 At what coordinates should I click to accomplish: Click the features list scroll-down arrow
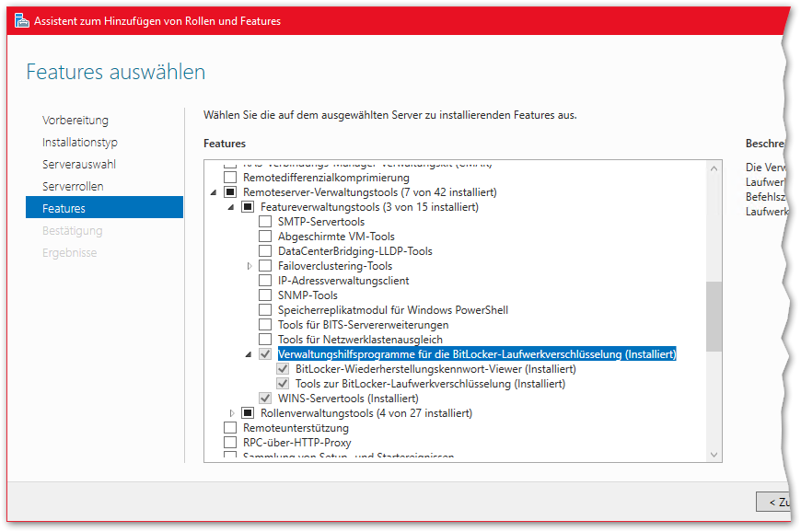[x=714, y=454]
